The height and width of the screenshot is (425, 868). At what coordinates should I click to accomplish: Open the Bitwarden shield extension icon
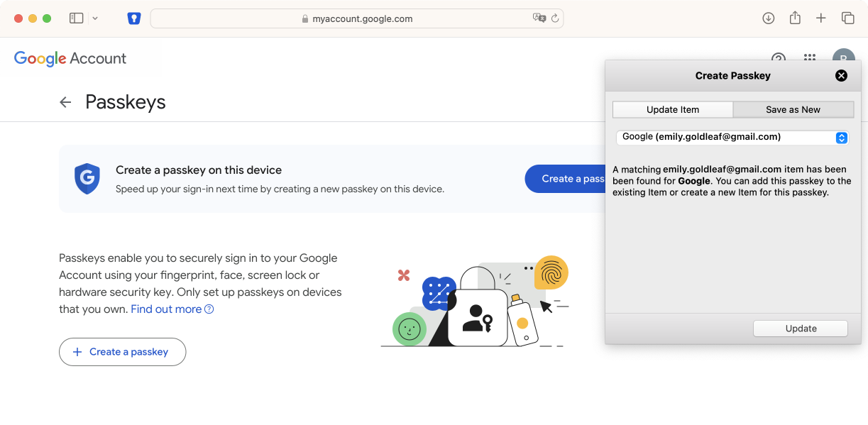(134, 18)
